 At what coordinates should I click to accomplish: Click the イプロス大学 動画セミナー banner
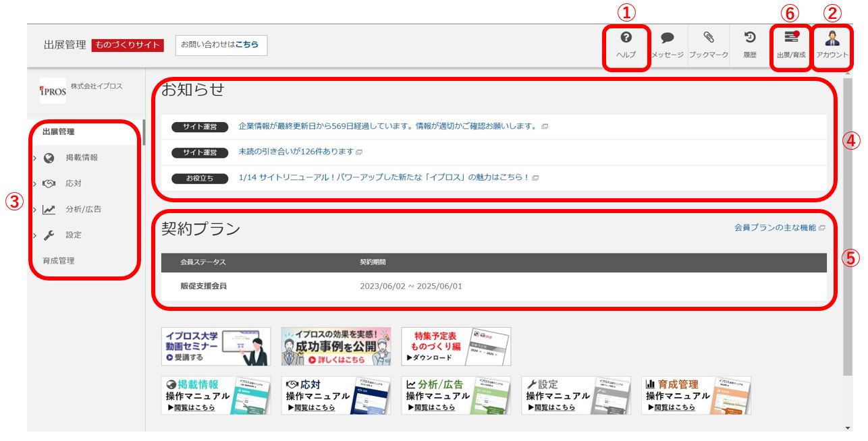click(215, 347)
